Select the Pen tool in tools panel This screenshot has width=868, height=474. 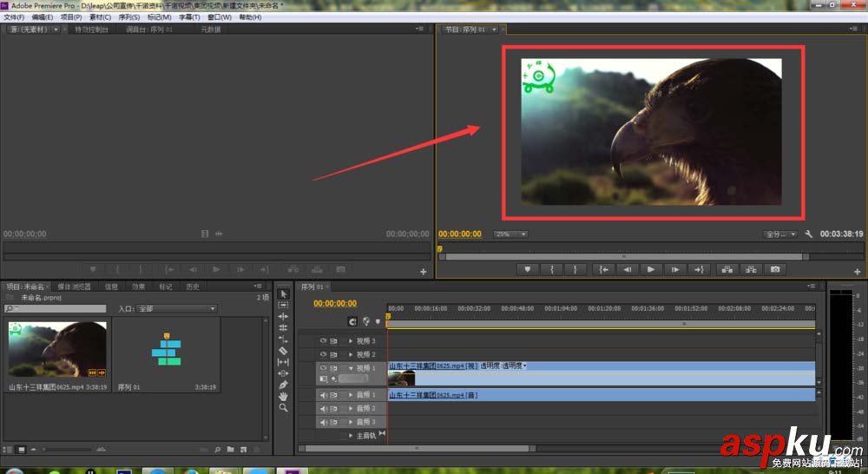(283, 385)
